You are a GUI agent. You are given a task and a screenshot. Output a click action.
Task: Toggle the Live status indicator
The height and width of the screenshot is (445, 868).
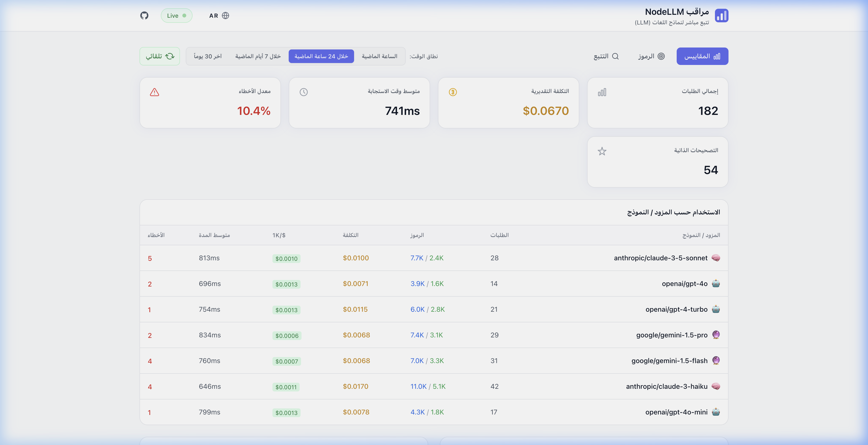[177, 16]
